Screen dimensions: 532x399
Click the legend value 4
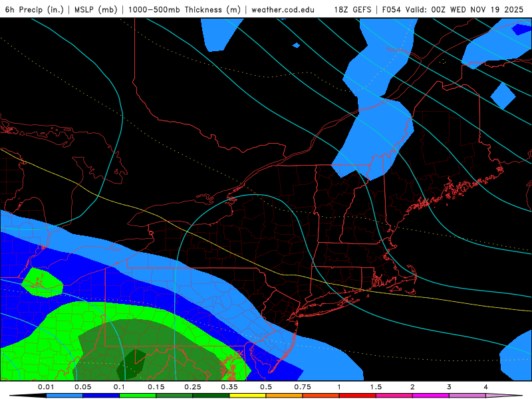click(486, 387)
